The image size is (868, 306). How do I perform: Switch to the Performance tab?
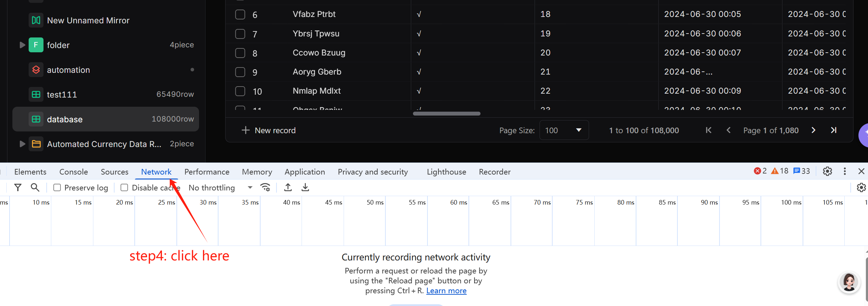207,172
